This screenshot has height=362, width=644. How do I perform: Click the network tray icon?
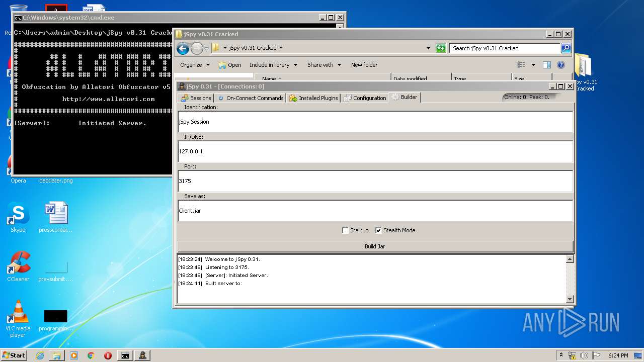click(572, 355)
